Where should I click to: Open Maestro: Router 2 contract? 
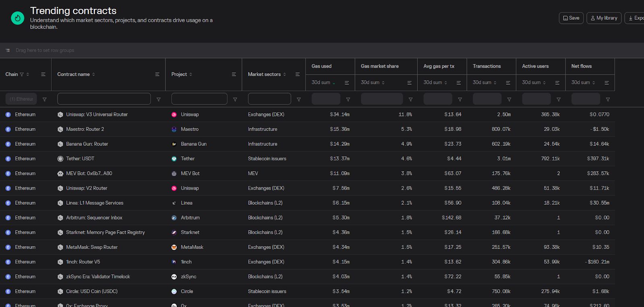coord(85,129)
